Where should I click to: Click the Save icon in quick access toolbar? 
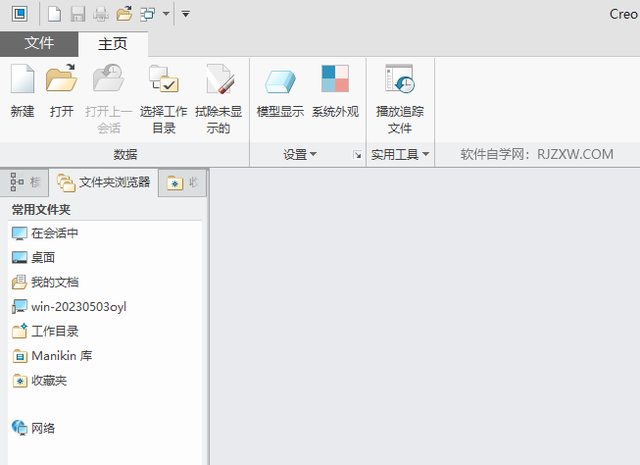[78, 14]
